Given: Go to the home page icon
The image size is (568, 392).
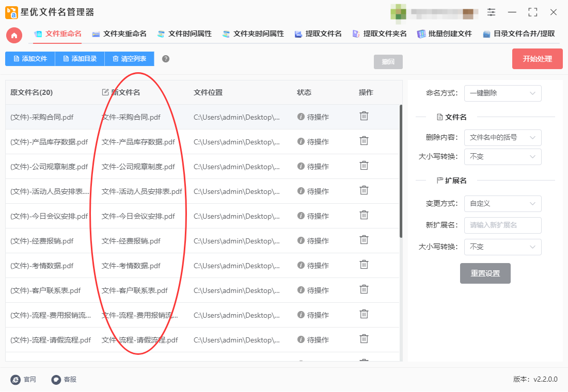Looking at the screenshot, I should 14,36.
